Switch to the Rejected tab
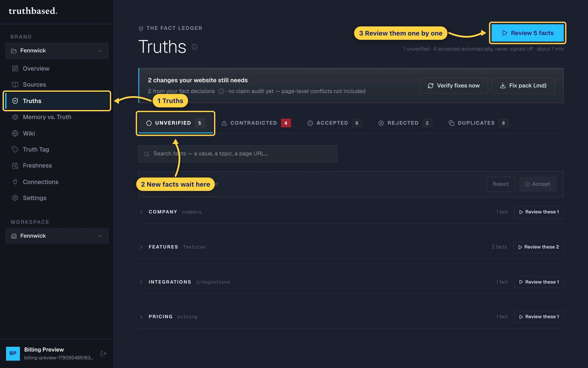This screenshot has width=588, height=368. (405, 123)
